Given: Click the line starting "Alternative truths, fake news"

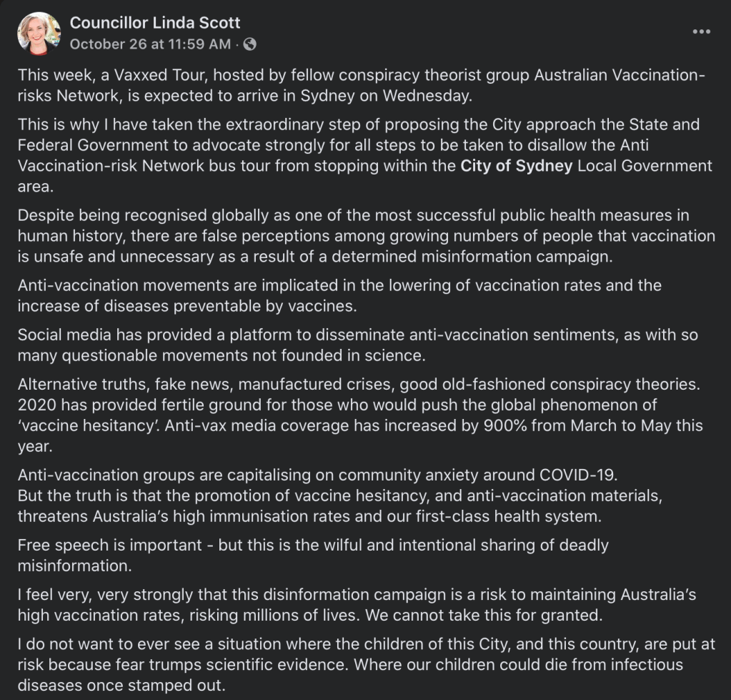Looking at the screenshot, I should coord(357,384).
